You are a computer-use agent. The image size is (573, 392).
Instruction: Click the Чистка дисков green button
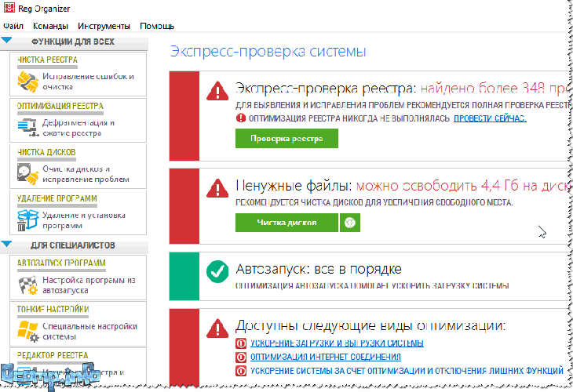coord(286,223)
